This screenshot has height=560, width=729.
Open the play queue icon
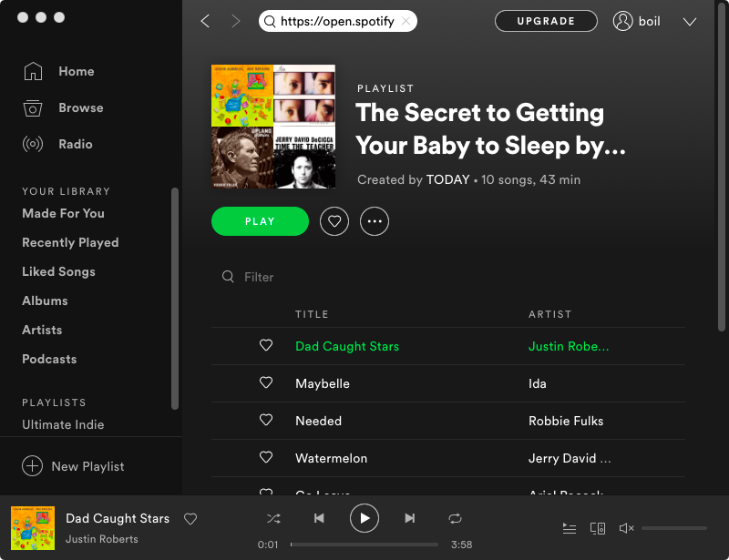pos(570,528)
